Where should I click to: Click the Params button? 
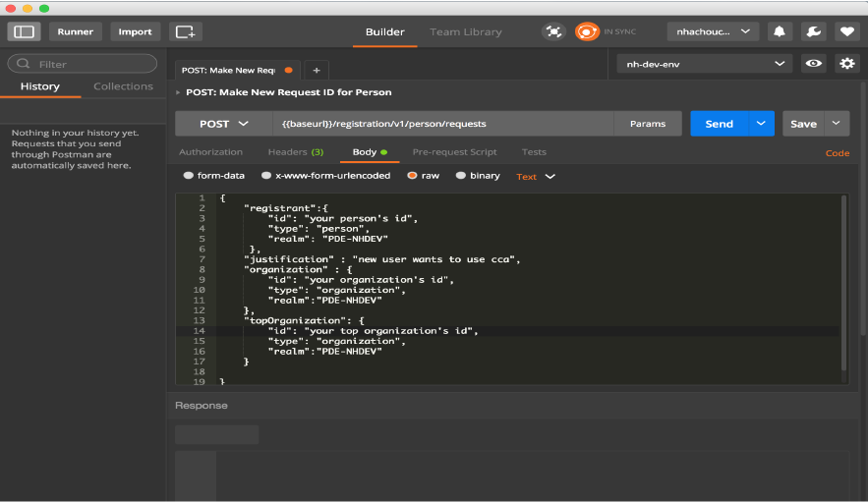pyautogui.click(x=648, y=124)
